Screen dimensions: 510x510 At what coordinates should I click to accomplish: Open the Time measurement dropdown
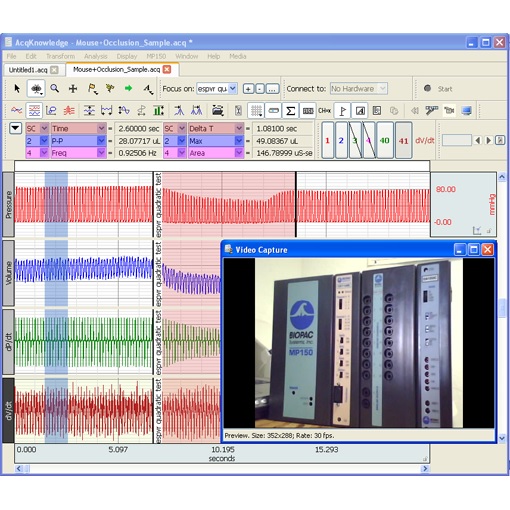pyautogui.click(x=102, y=128)
